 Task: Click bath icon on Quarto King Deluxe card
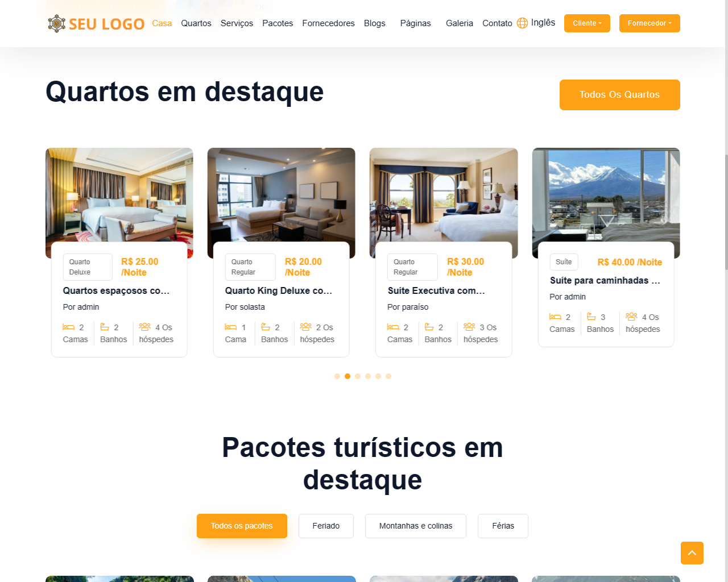tap(266, 327)
